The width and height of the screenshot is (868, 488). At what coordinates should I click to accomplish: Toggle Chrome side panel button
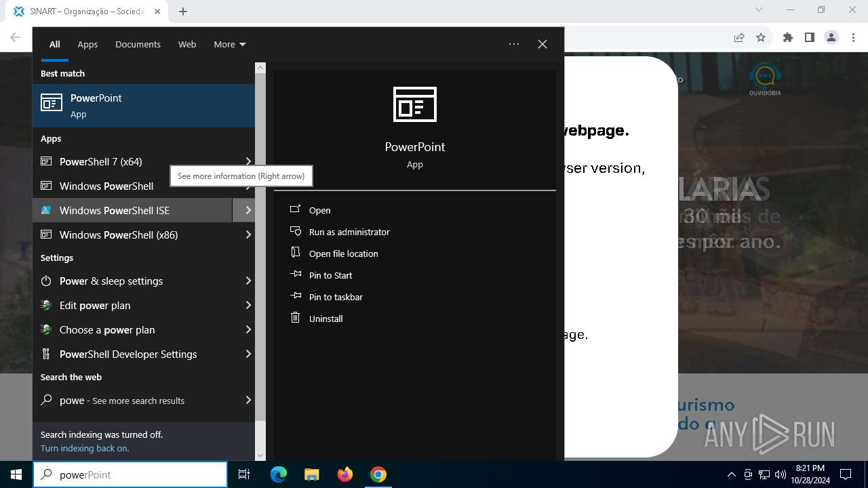pyautogui.click(x=810, y=37)
